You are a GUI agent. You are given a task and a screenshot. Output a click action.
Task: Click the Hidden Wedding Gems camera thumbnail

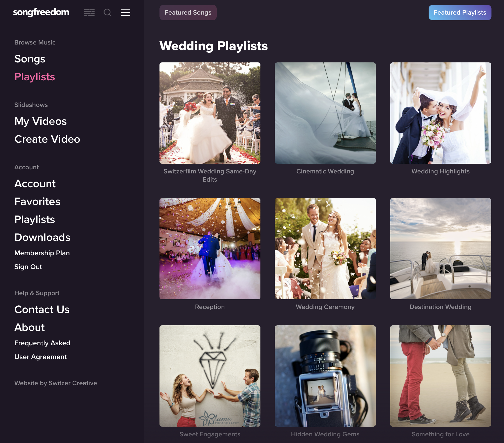click(325, 376)
